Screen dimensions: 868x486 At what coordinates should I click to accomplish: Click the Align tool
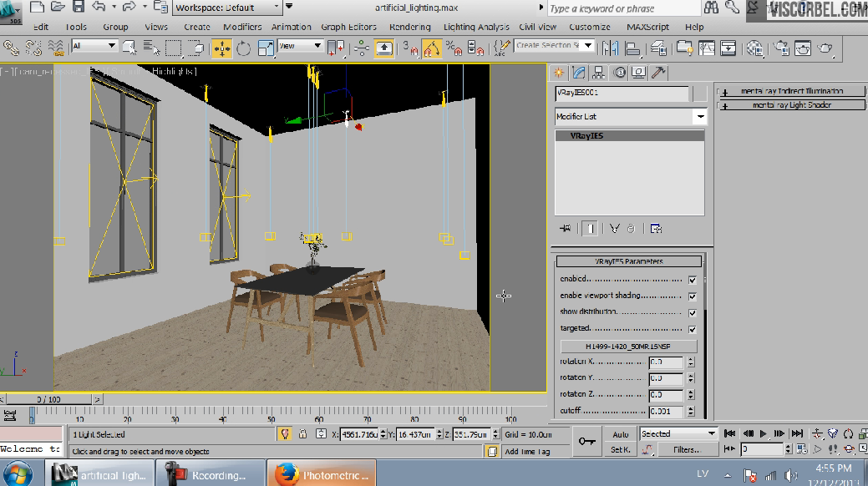click(632, 48)
